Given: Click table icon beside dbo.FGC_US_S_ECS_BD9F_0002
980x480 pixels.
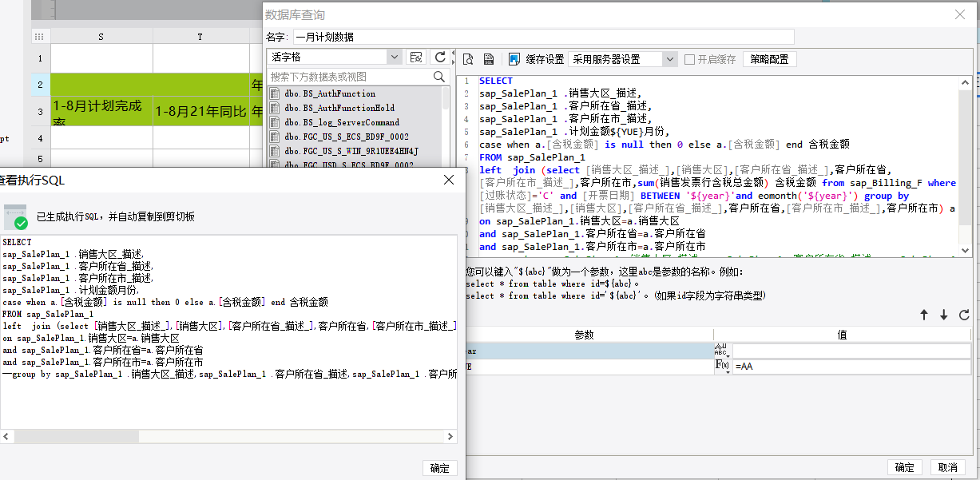Looking at the screenshot, I should pos(275,137).
